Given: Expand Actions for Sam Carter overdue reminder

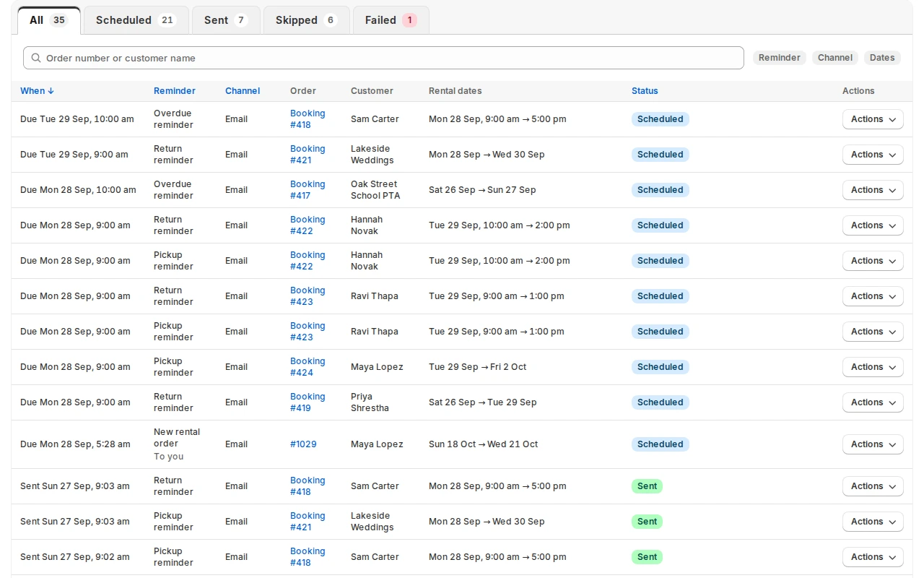Looking at the screenshot, I should (x=873, y=119).
